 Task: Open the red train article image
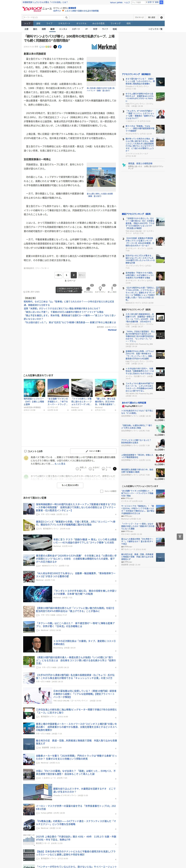[101, 177]
